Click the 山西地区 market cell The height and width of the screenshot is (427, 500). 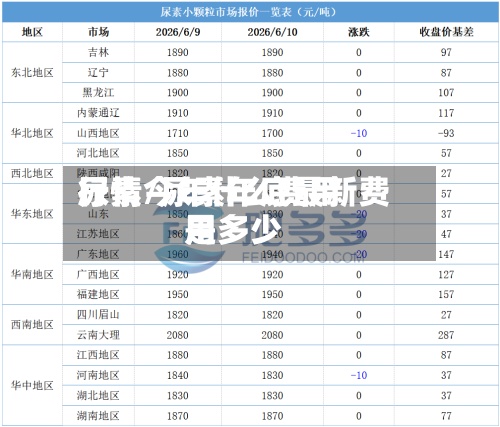(98, 133)
